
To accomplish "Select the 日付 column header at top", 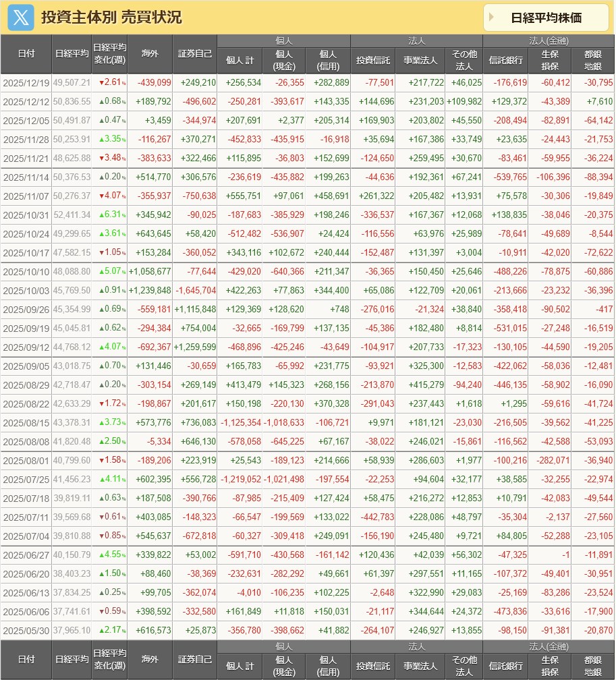I will tap(26, 54).
